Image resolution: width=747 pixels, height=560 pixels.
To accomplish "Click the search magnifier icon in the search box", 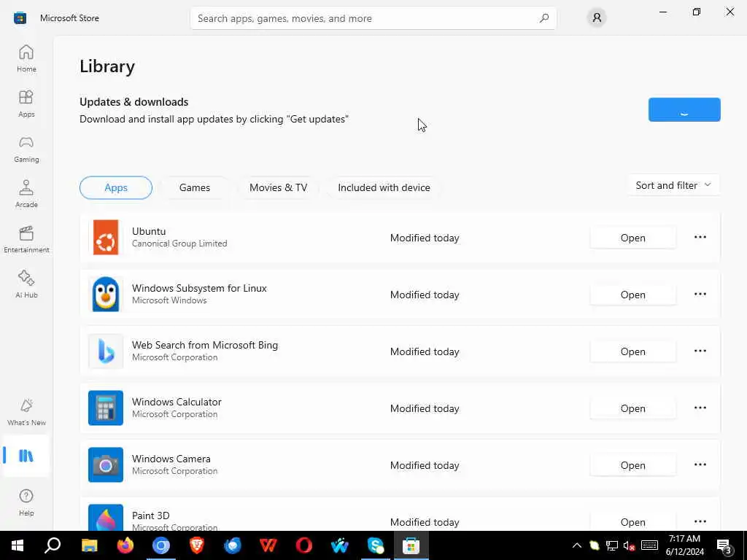I will [x=544, y=18].
